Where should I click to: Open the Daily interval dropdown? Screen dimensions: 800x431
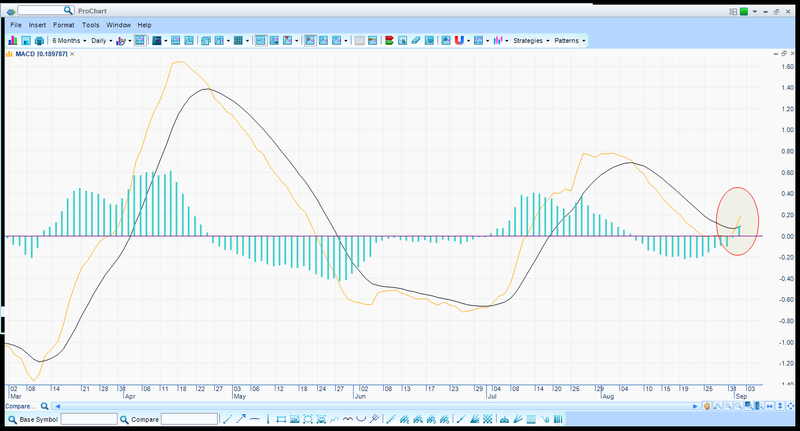click(x=102, y=40)
